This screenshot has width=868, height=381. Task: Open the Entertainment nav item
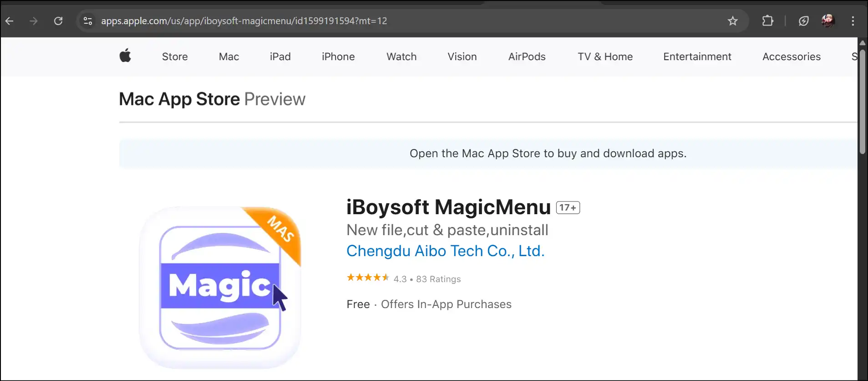(x=697, y=57)
